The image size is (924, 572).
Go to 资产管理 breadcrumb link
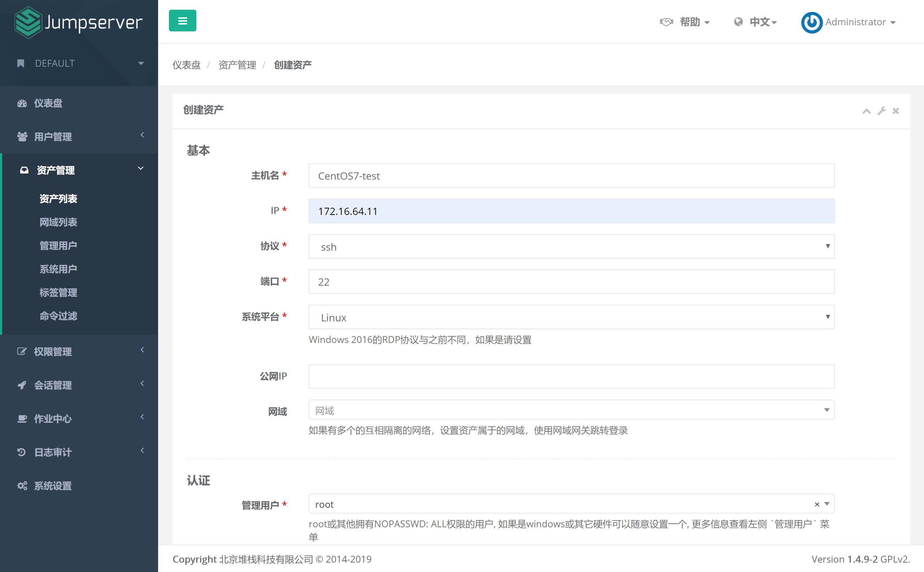(x=237, y=65)
